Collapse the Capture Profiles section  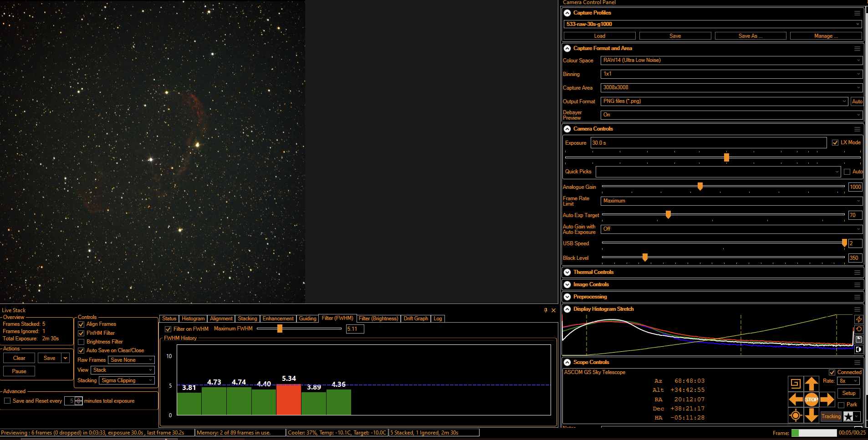567,13
